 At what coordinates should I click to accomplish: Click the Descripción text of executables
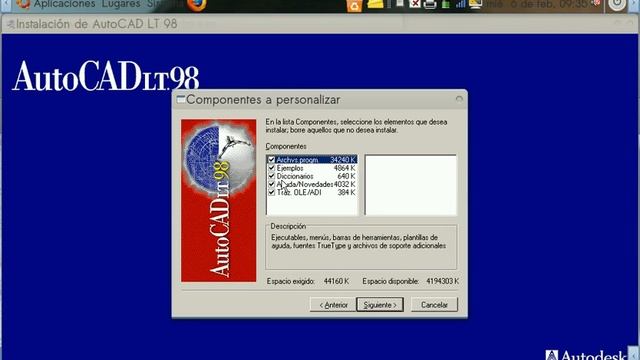(x=359, y=242)
